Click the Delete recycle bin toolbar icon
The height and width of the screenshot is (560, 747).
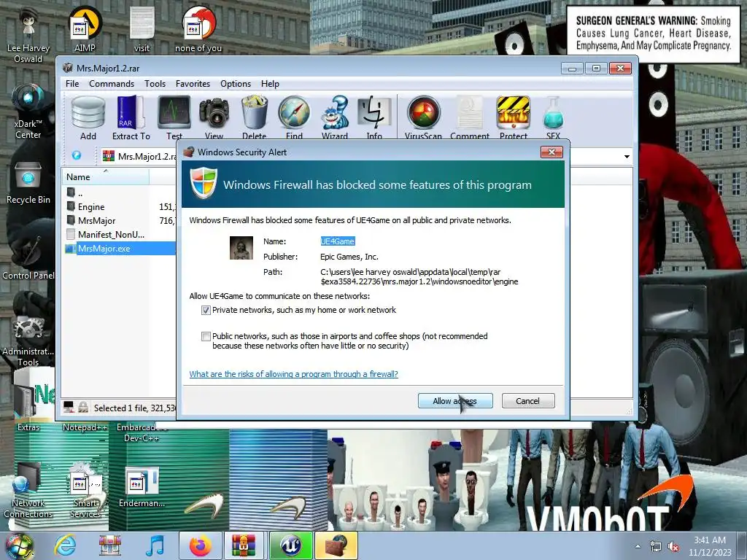[254, 118]
